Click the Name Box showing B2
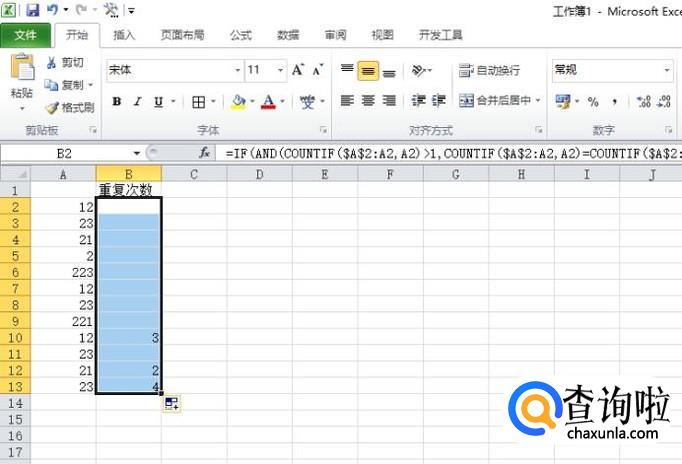 (x=64, y=154)
